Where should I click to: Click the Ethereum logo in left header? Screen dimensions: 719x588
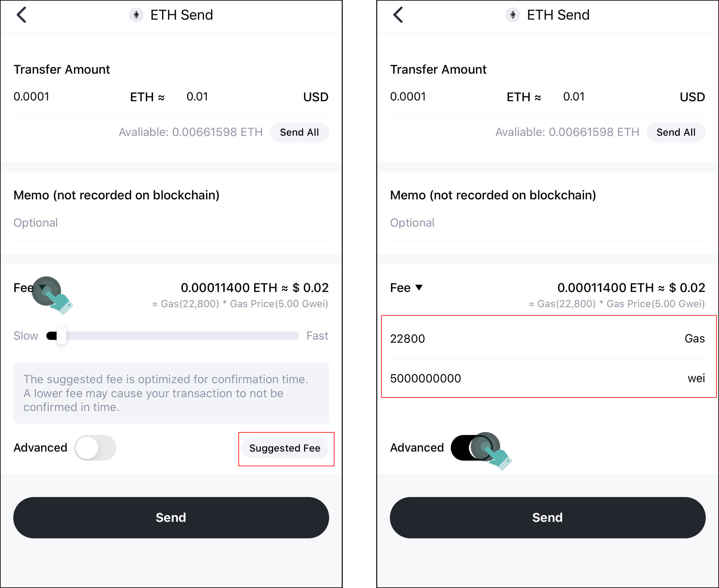click(136, 15)
